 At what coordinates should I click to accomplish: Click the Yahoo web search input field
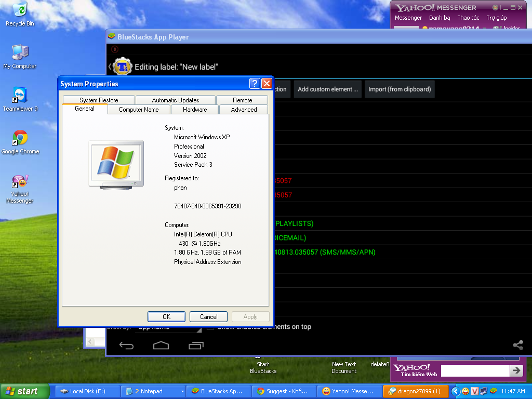[x=475, y=370]
